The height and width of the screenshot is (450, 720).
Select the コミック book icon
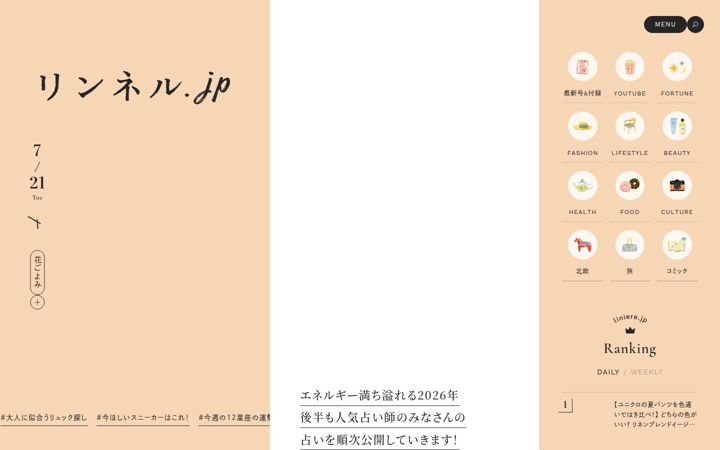(677, 244)
